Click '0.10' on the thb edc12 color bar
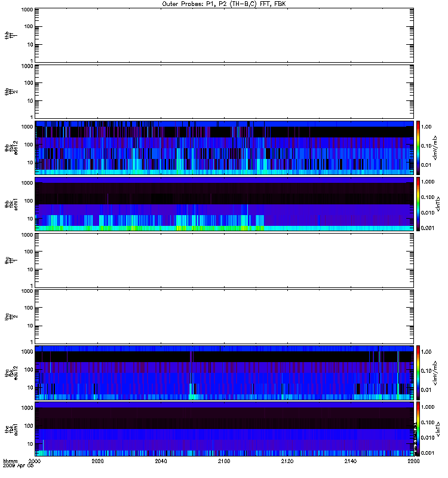The width and height of the screenshot is (448, 478). pyautogui.click(x=426, y=146)
